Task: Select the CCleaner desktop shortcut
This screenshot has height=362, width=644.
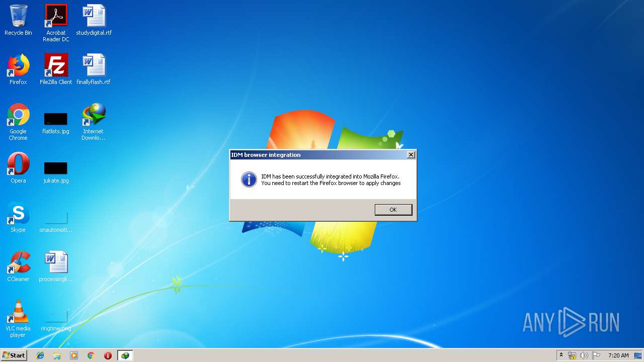Action: [18, 266]
